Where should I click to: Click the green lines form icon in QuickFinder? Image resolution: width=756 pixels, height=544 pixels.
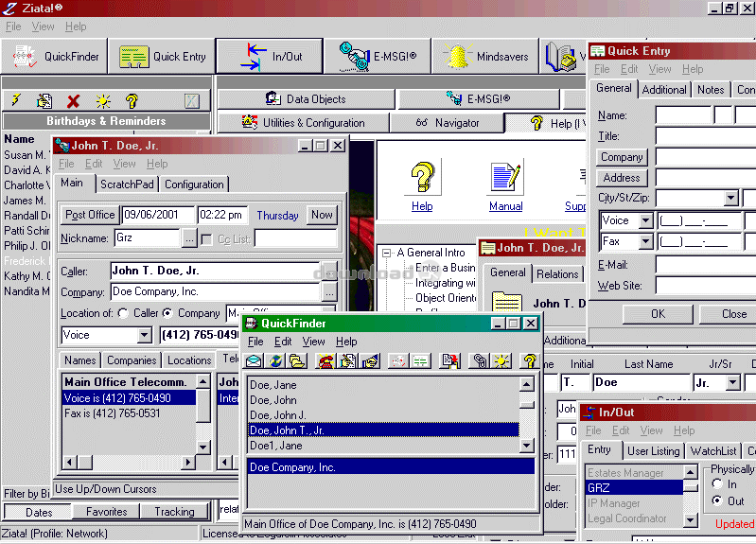click(420, 360)
